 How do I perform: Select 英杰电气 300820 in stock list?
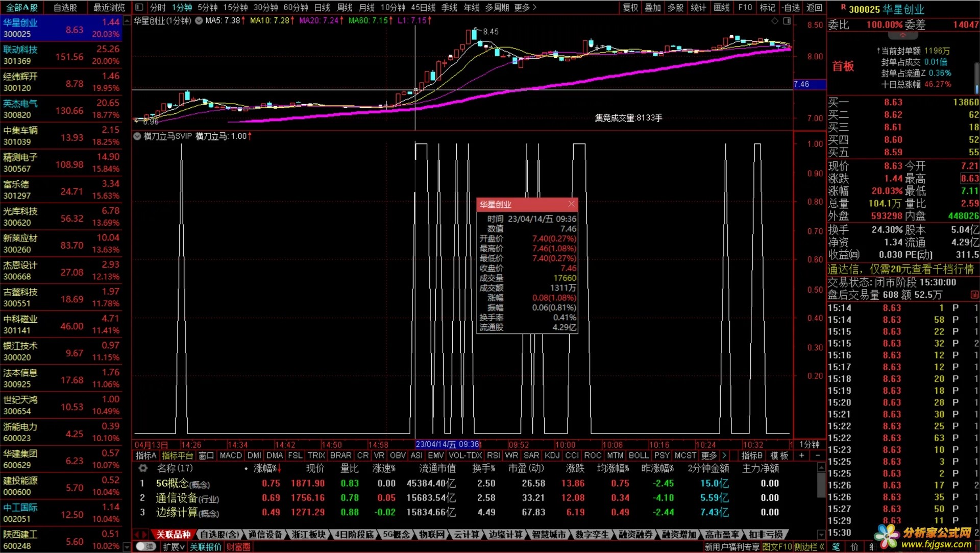coord(62,109)
